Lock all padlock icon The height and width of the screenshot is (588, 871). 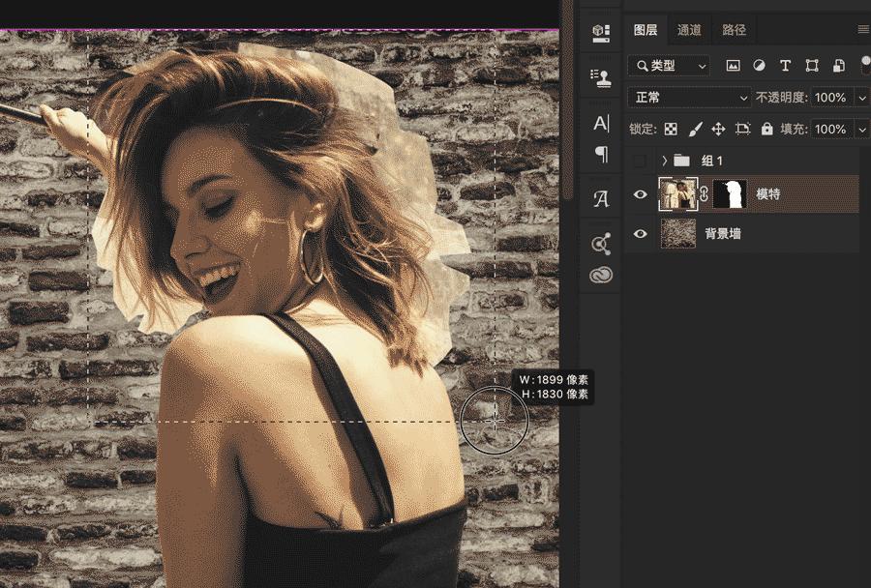pos(767,129)
